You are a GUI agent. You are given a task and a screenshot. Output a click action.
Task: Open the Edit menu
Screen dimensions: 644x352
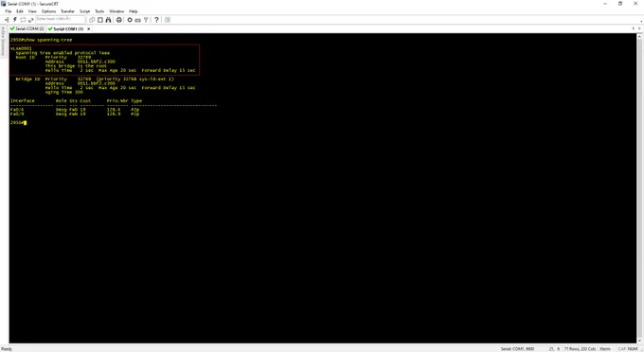pos(20,11)
